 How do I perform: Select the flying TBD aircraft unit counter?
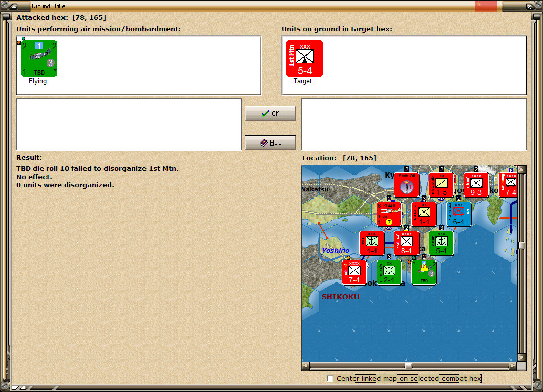point(39,58)
